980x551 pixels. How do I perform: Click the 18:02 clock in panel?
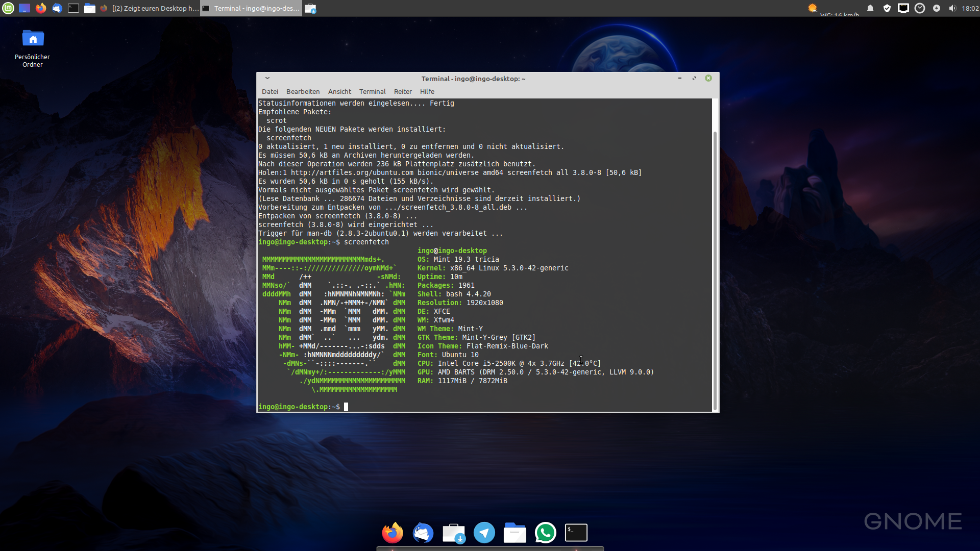970,8
